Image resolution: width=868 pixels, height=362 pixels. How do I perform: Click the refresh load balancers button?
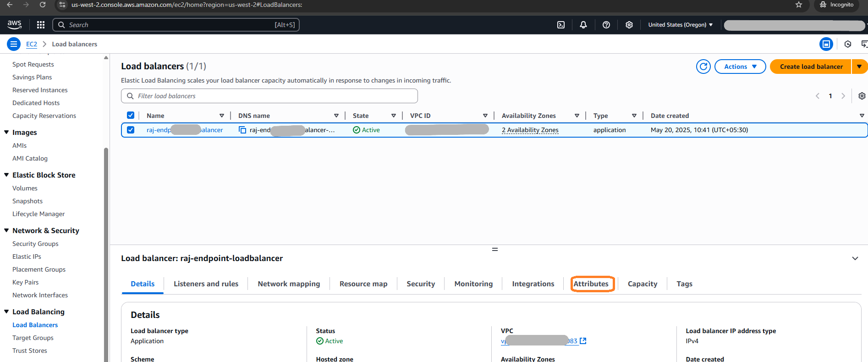point(703,67)
